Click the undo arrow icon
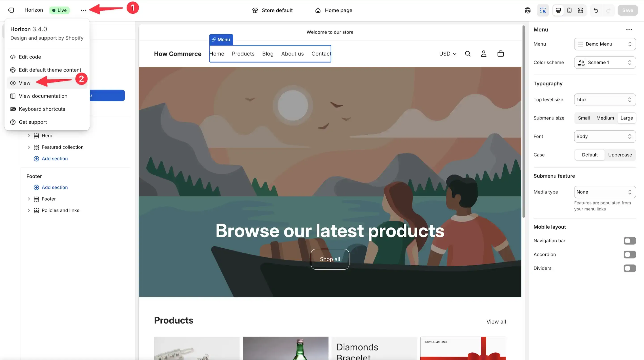Viewport: 644px width, 360px height. 596,10
